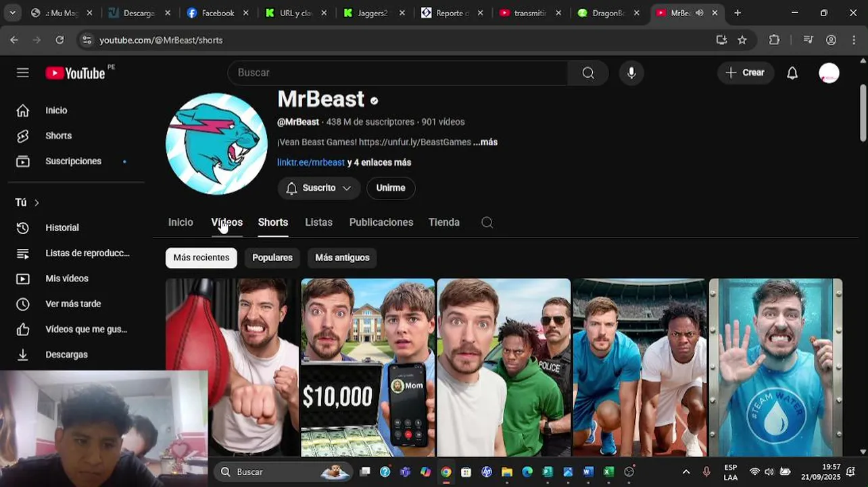This screenshot has height=487, width=868.
Task: Start voice search with microphone icon
Action: coord(631,72)
